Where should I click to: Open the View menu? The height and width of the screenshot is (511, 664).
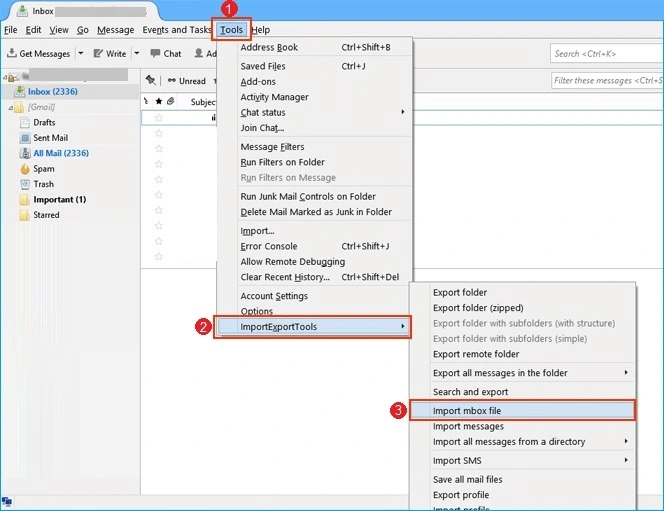click(x=59, y=30)
